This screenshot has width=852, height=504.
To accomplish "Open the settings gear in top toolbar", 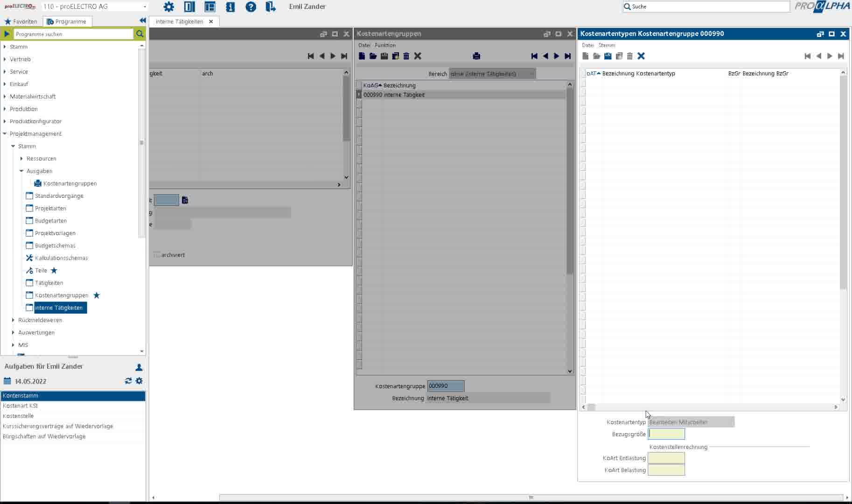I will tap(168, 7).
